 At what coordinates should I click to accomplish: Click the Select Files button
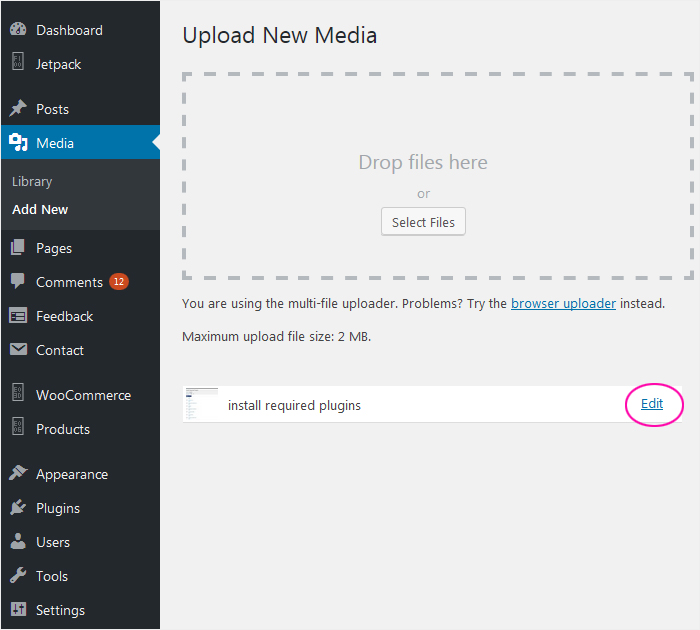click(423, 221)
